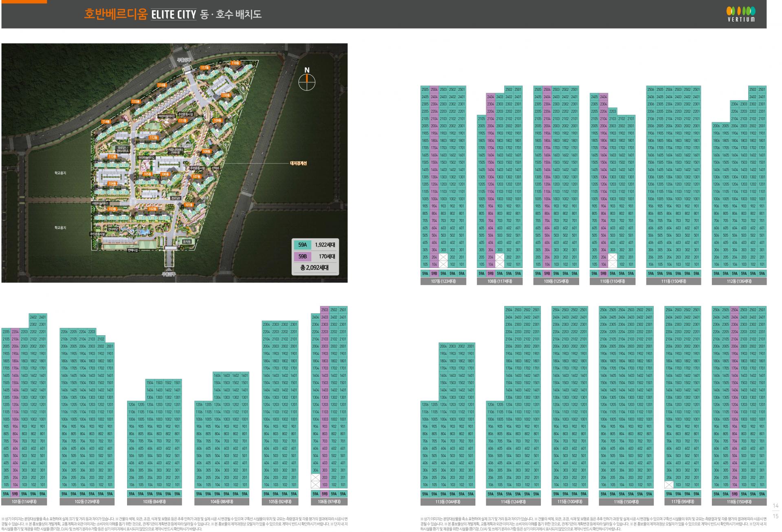Click the 111동 (150세대) gray label bar
782x532 pixels.
coord(673,281)
